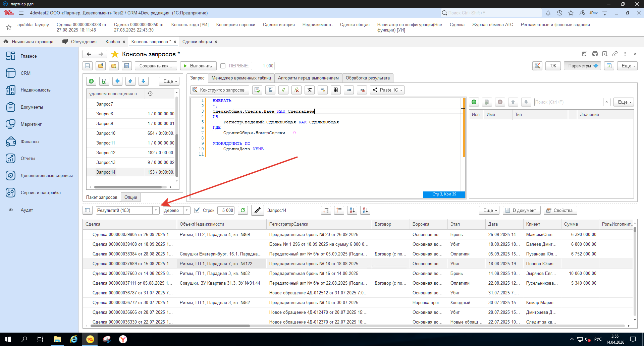Toggle the Параметры panel button
The width and height of the screenshot is (644, 346).
(583, 66)
